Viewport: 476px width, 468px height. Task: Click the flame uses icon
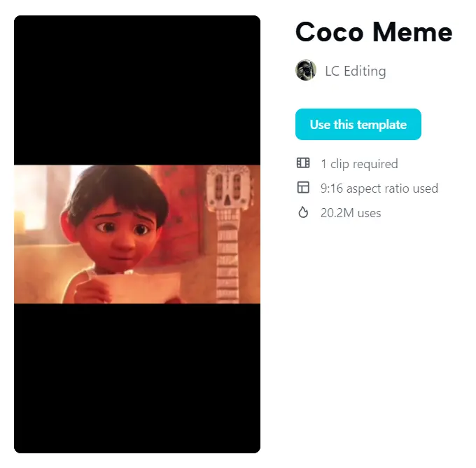click(x=303, y=212)
